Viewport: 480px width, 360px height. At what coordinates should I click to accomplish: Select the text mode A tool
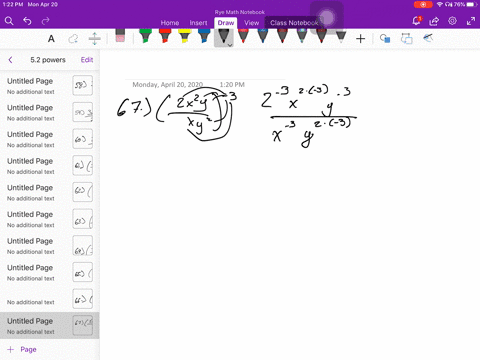[x=51, y=39]
